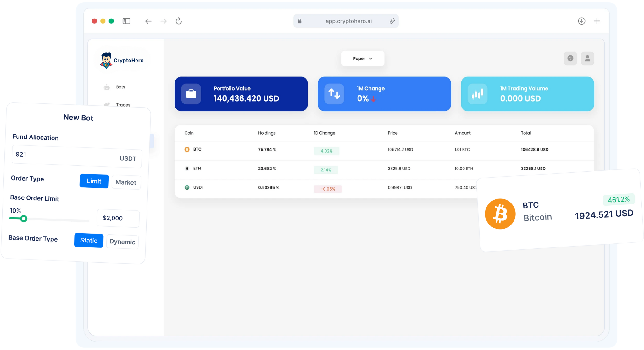Click the Bitcoin icon on the BTC card
644x350 pixels.
[x=500, y=214]
